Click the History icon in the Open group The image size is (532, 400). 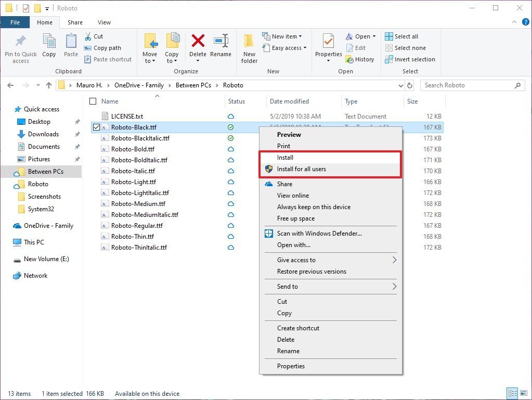360,59
